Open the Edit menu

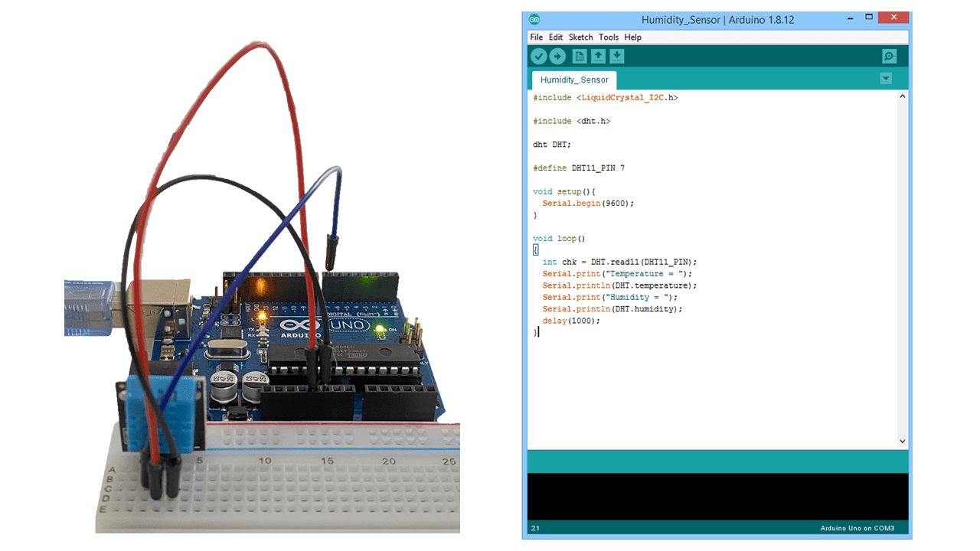[556, 37]
